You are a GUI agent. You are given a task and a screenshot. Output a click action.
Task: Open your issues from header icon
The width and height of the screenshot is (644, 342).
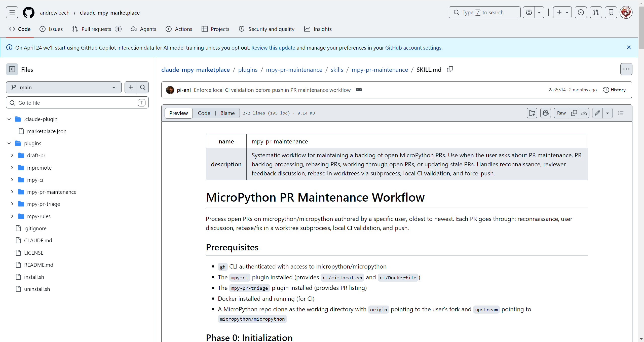[581, 12]
